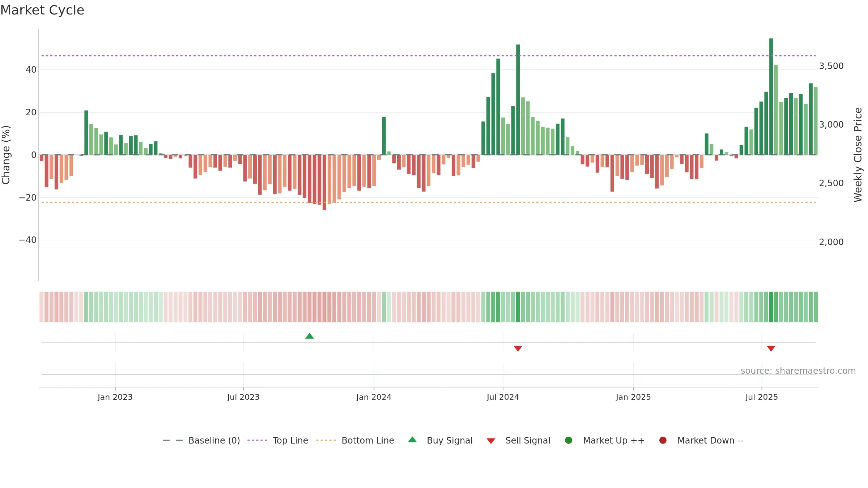Click the 2,000 price axis label
The image size is (868, 488).
click(x=831, y=242)
